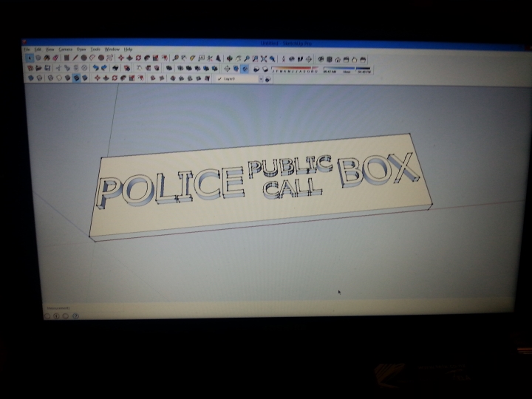Switch to Wireframe face style

tap(50, 78)
